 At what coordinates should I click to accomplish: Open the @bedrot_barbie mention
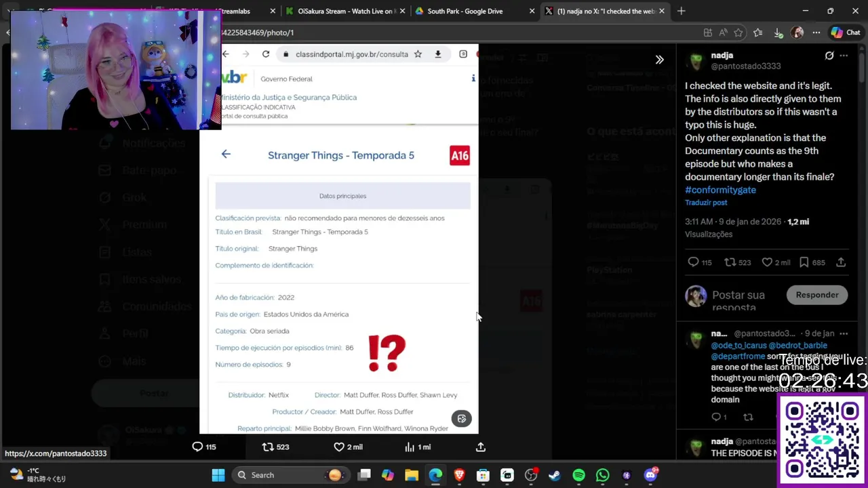point(797,346)
